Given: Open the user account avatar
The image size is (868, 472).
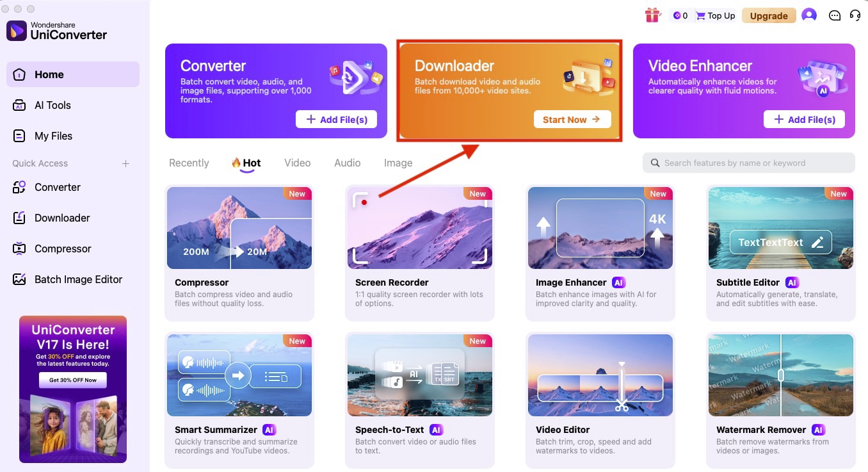Looking at the screenshot, I should [809, 15].
